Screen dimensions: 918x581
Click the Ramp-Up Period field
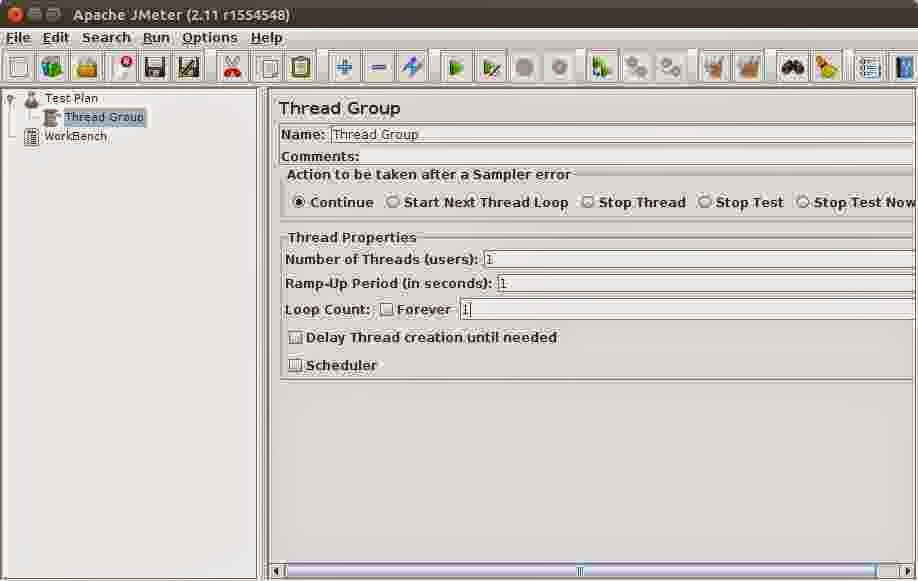coord(705,283)
